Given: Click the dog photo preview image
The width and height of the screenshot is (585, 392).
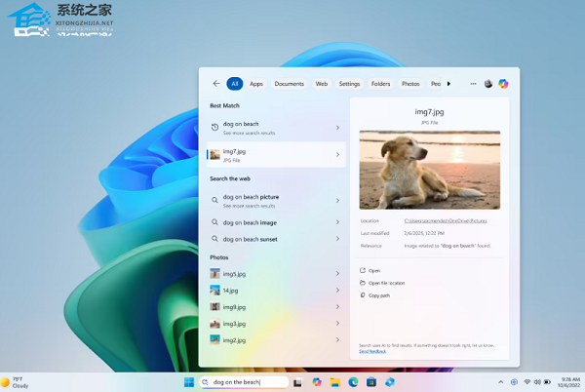Looking at the screenshot, I should pyautogui.click(x=430, y=170).
